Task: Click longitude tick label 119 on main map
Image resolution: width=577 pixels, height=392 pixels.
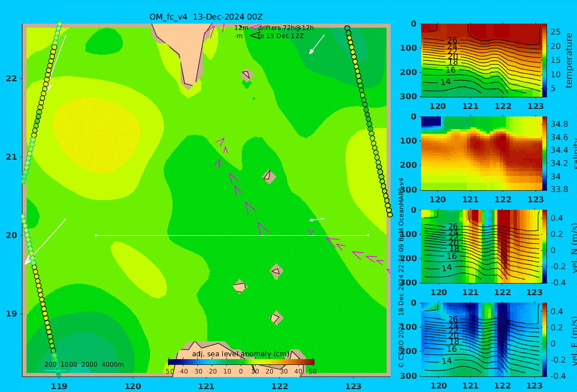Action: pyautogui.click(x=59, y=386)
